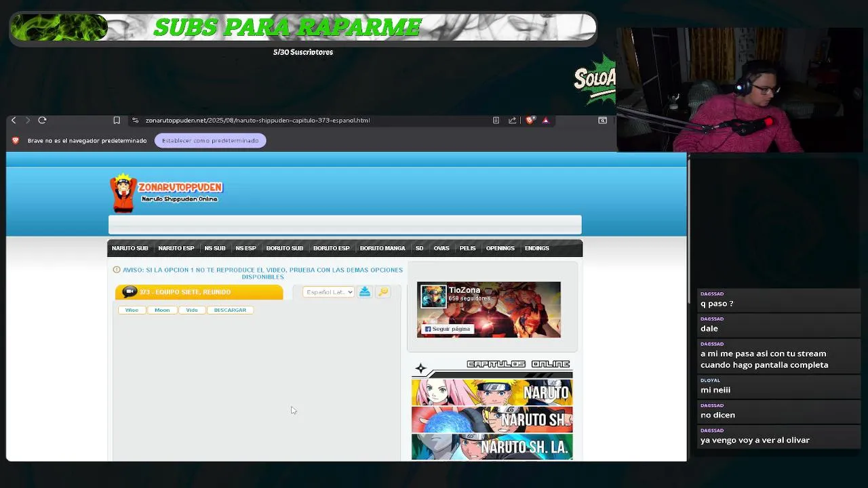The height and width of the screenshot is (488, 868).
Task: Click chat message 'no dicen'
Action: coord(717,415)
